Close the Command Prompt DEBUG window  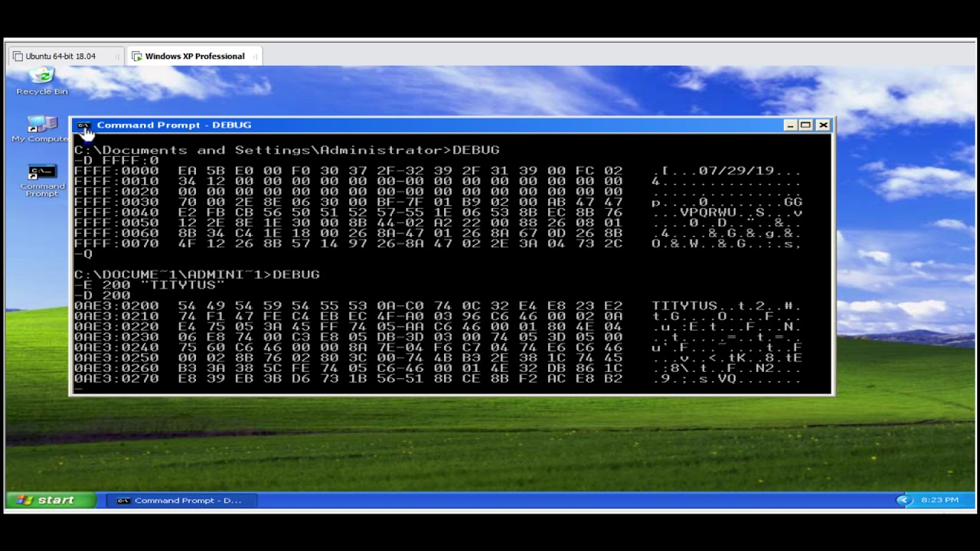coord(823,126)
